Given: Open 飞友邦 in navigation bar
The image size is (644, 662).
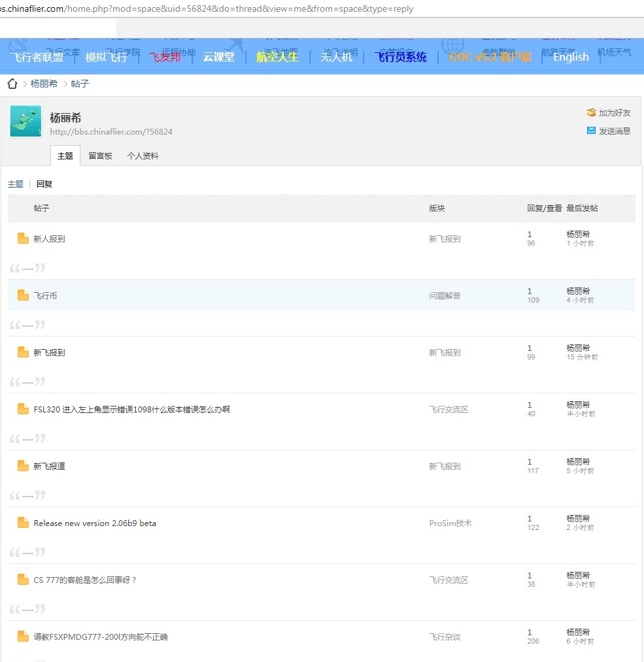Looking at the screenshot, I should 165,57.
